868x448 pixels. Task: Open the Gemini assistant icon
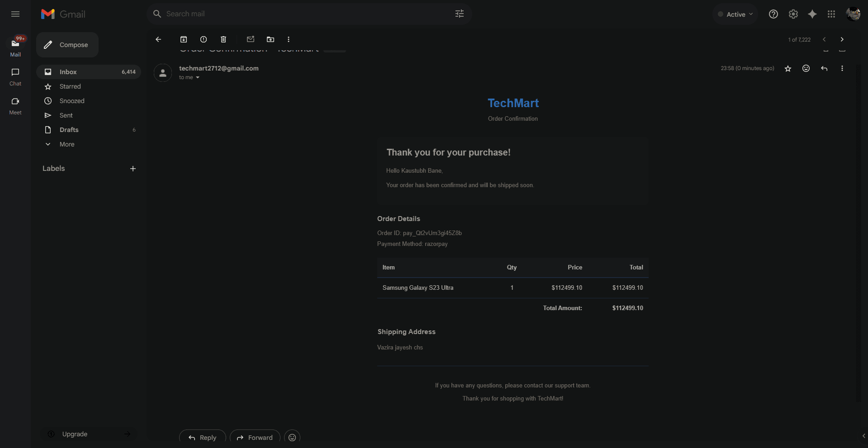812,14
